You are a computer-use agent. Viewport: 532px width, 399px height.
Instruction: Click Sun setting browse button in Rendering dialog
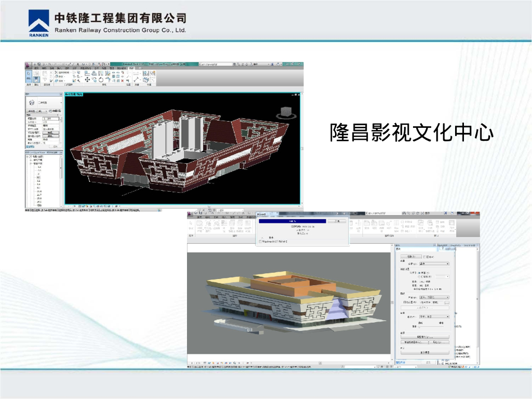click(x=447, y=303)
